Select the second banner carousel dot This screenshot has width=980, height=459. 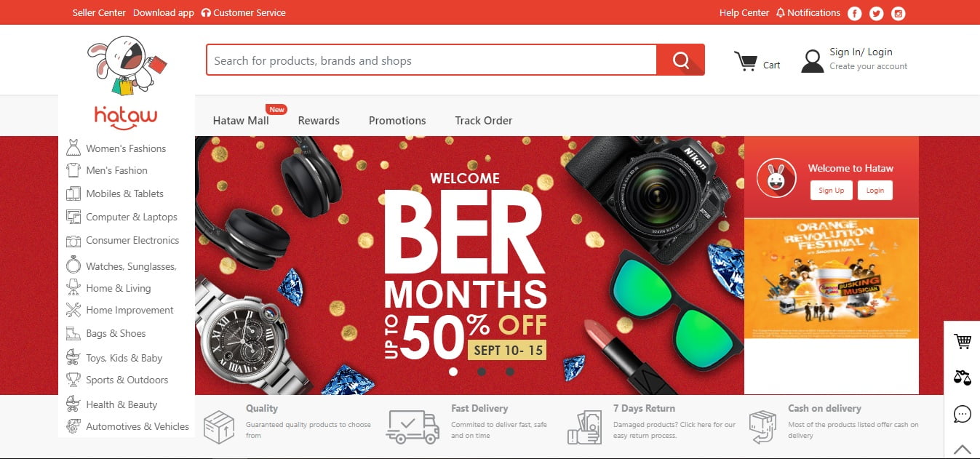[x=482, y=372]
